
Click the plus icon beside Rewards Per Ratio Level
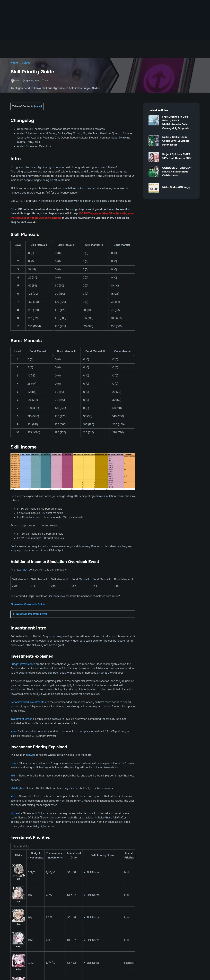pyautogui.click(x=14, y=614)
